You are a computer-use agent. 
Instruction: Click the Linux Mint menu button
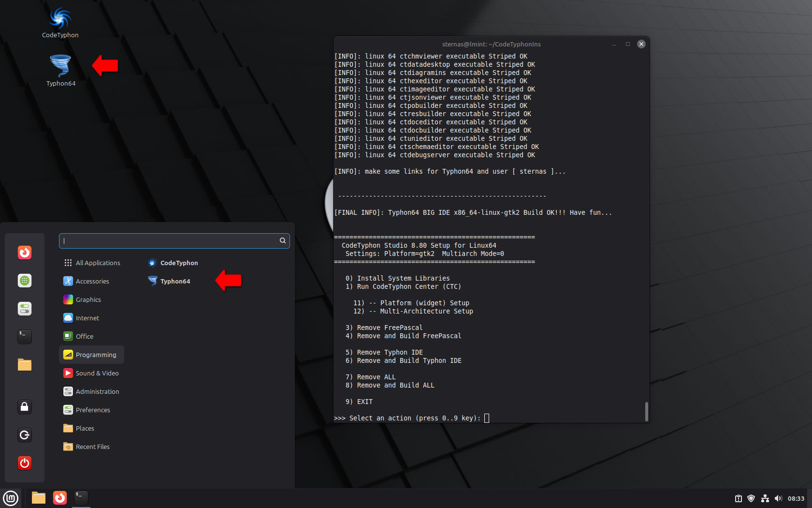[11, 498]
